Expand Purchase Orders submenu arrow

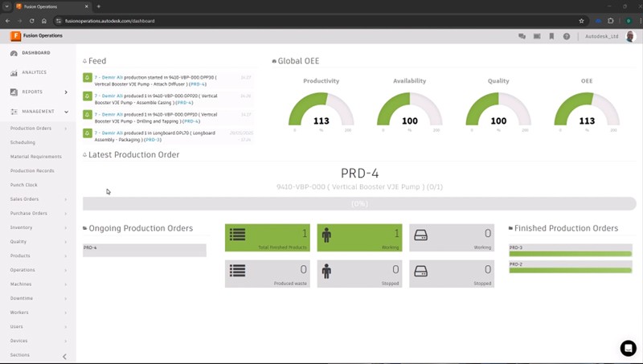66,214
